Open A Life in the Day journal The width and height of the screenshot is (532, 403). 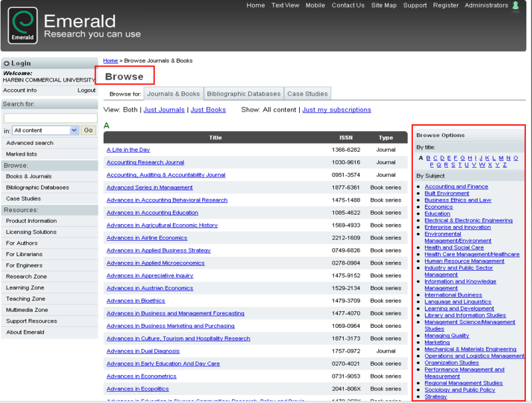click(x=128, y=150)
